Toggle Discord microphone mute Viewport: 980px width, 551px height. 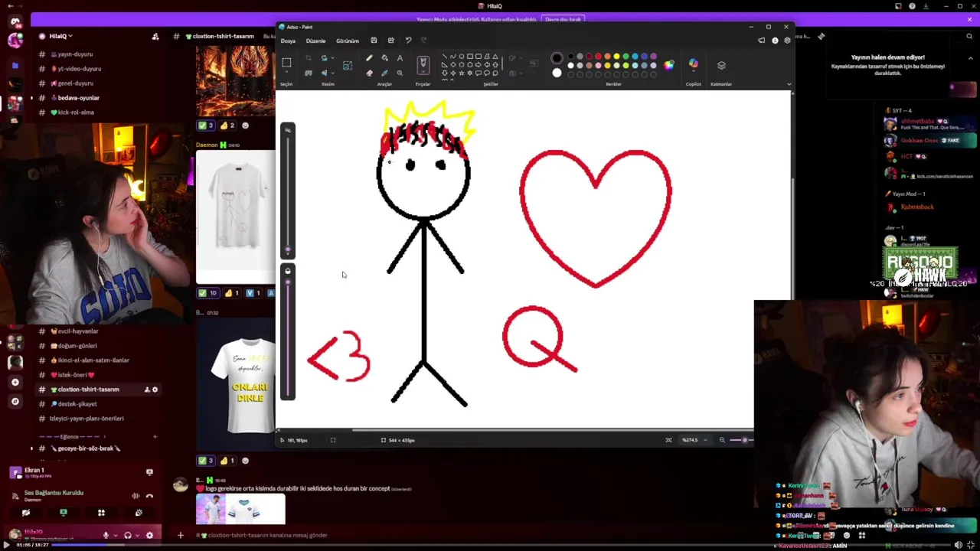(x=106, y=535)
